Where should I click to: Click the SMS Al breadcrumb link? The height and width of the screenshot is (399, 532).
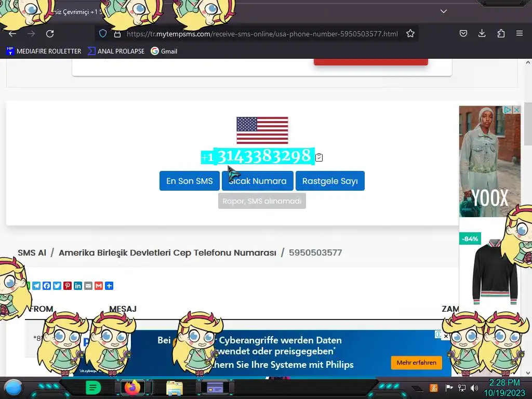(32, 253)
